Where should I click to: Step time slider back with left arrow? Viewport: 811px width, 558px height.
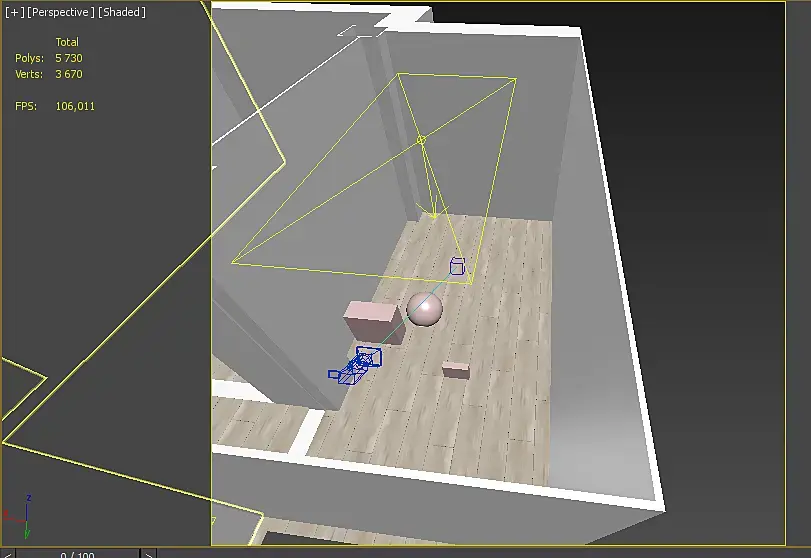[x=7, y=554]
